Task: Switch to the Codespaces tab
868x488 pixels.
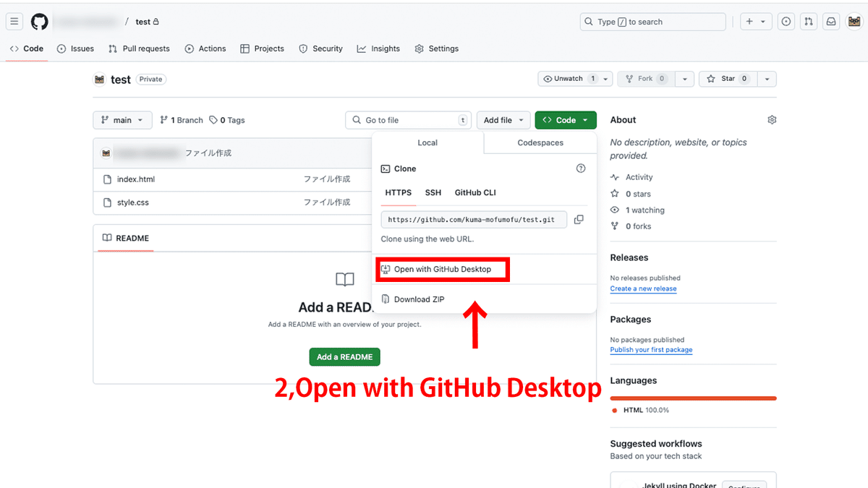Action: pos(540,142)
